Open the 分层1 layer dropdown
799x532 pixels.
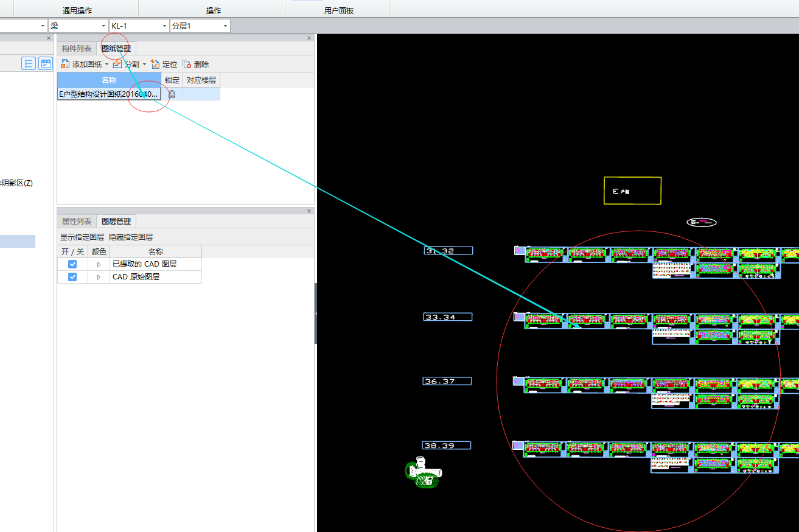click(225, 26)
